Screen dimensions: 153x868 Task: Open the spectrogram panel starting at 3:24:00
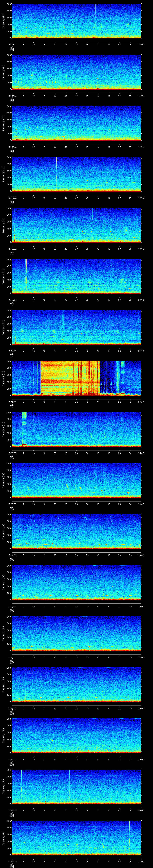click(x=77, y=531)
